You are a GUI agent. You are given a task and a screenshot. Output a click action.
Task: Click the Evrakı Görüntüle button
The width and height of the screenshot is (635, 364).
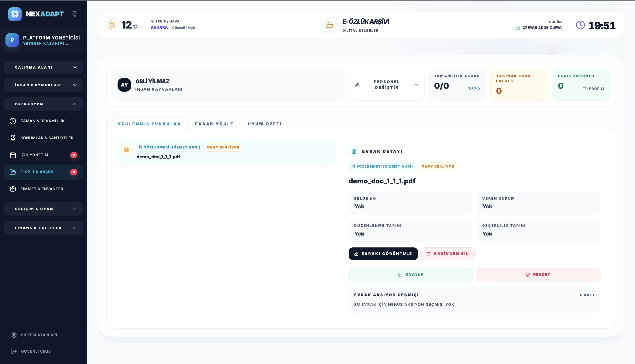pyautogui.click(x=383, y=254)
